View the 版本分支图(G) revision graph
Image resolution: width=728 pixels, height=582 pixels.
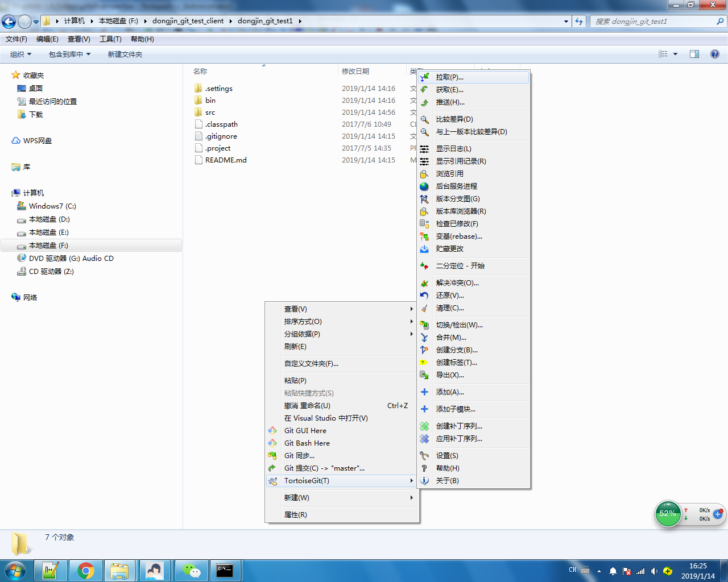[x=458, y=199]
